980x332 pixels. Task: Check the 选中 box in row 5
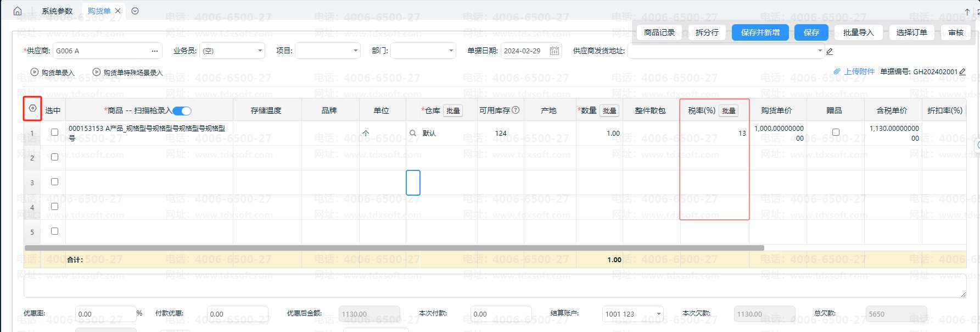(54, 231)
